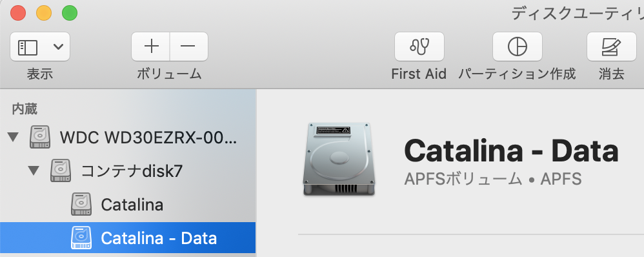Click the green zoom window button
The height and width of the screenshot is (257, 644).
pos(70,13)
